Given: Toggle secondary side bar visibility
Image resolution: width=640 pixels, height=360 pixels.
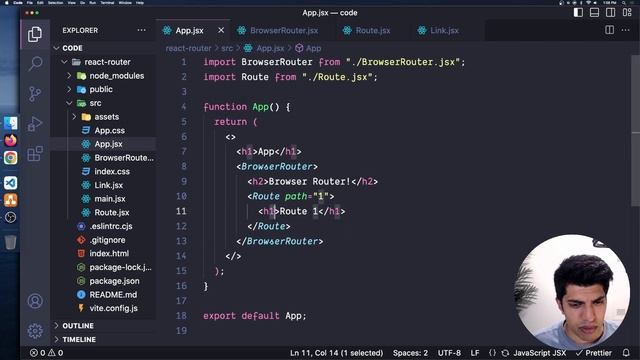Looking at the screenshot, I should [x=611, y=13].
